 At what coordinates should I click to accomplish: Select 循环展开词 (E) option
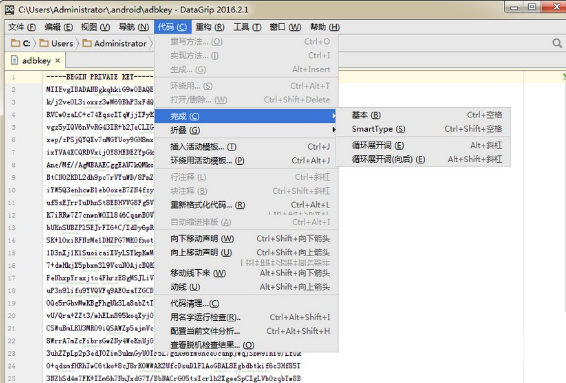[x=423, y=145]
